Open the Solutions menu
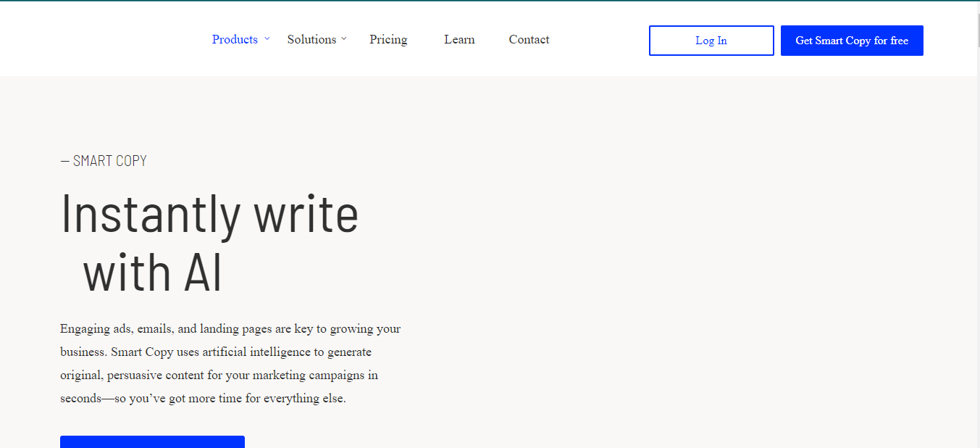The image size is (980, 448). [x=311, y=39]
